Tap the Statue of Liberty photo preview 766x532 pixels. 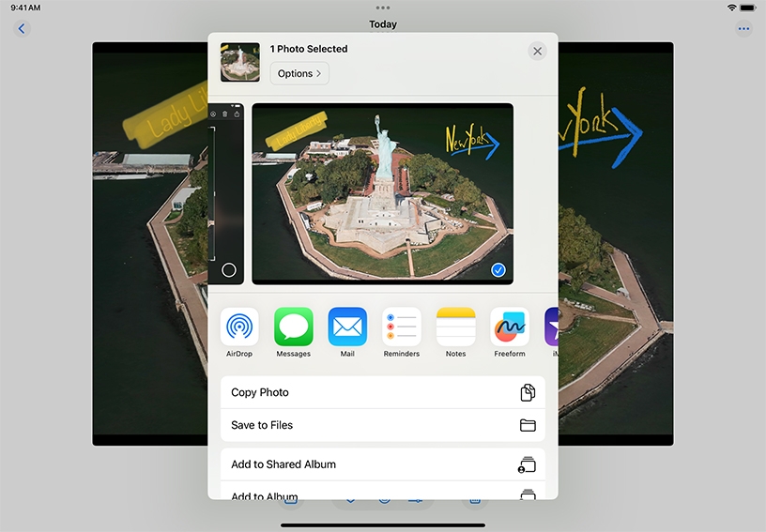click(x=382, y=192)
